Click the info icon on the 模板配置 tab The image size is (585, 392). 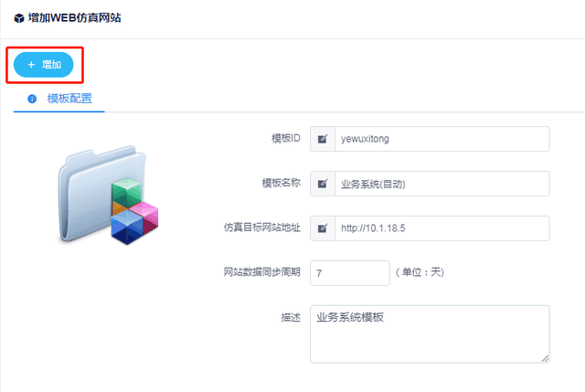click(32, 99)
